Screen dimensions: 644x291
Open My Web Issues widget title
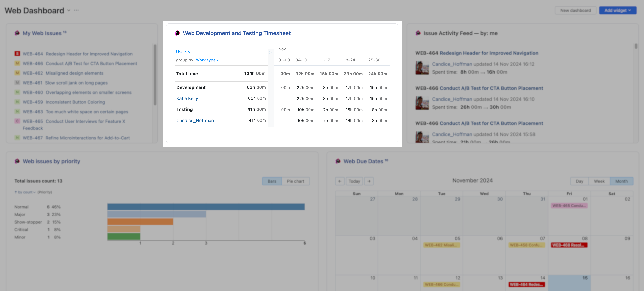point(42,33)
